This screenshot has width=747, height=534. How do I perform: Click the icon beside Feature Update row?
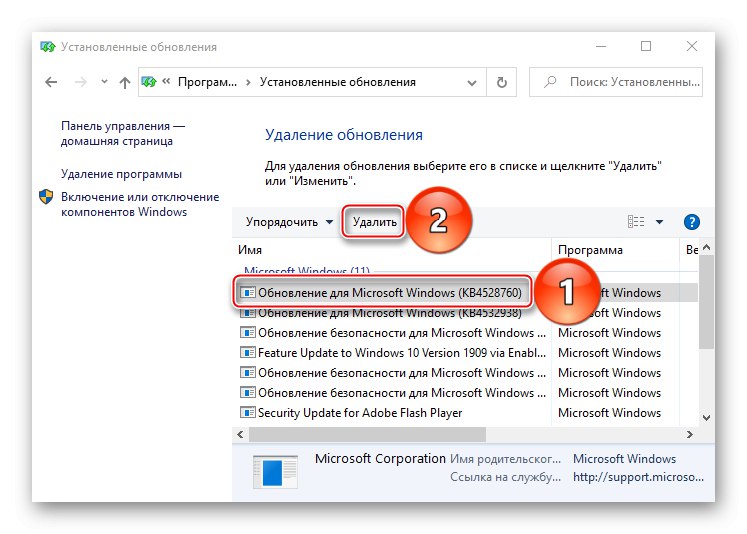[x=247, y=353]
